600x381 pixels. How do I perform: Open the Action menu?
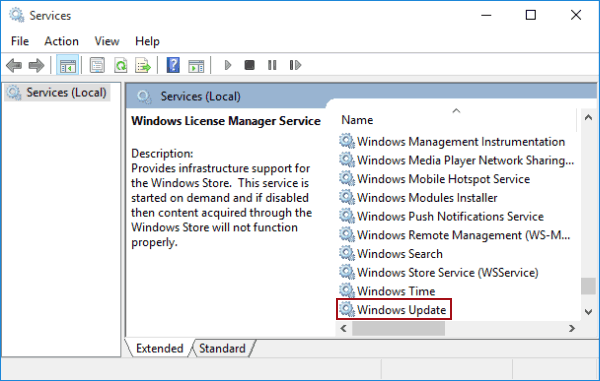(x=61, y=41)
